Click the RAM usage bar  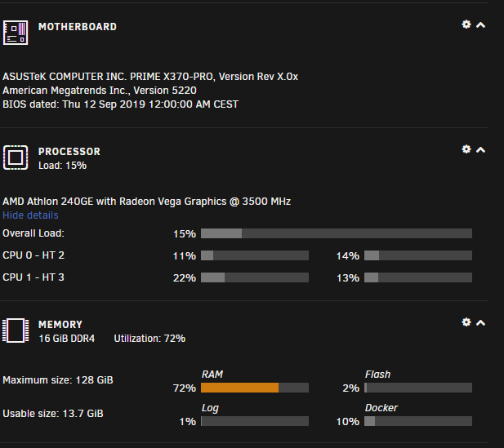(x=255, y=388)
